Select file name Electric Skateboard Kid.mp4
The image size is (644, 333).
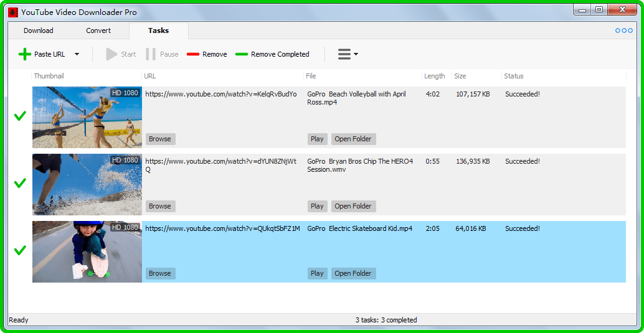[x=360, y=228]
